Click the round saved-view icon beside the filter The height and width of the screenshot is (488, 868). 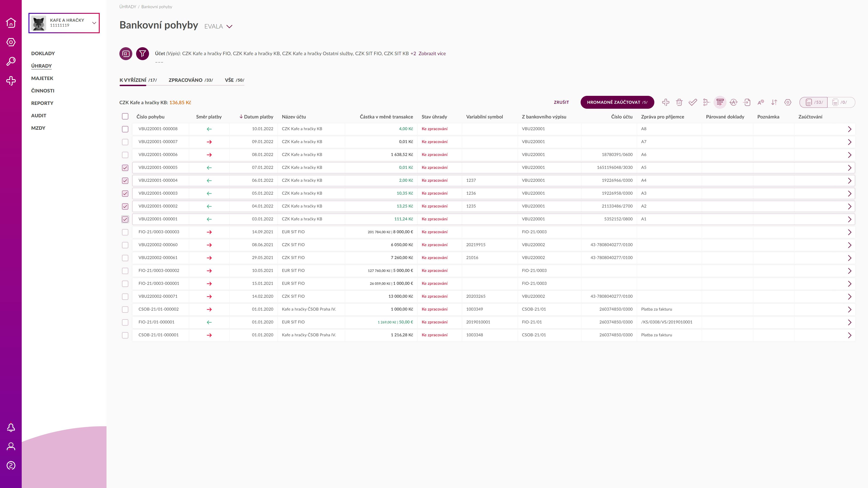coord(126,54)
